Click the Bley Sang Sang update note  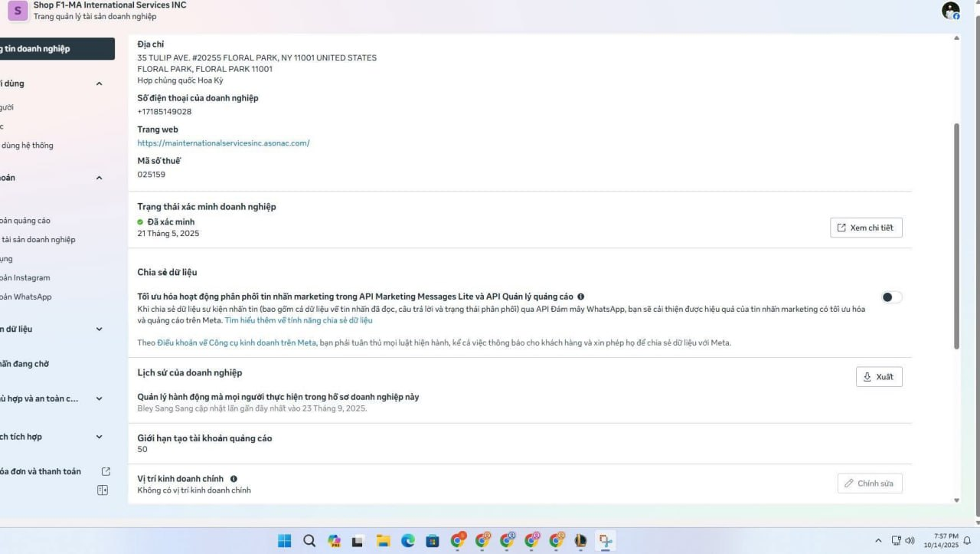(252, 408)
